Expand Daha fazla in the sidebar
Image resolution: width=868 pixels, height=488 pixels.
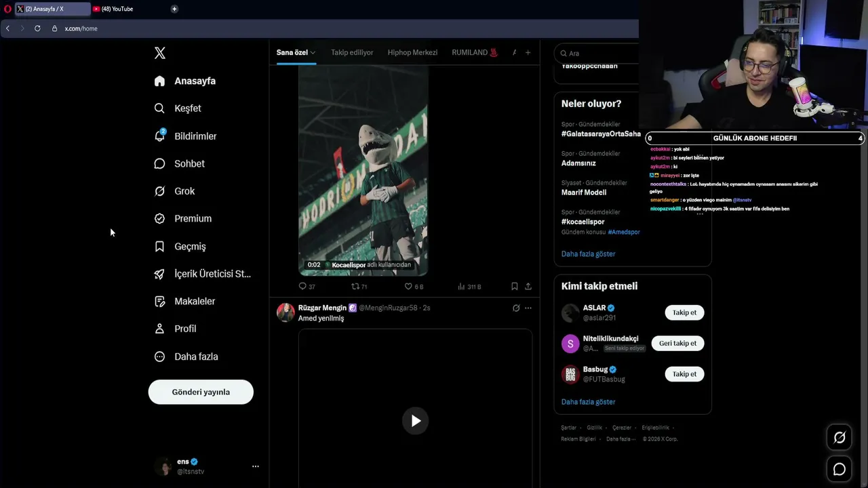(186, 357)
